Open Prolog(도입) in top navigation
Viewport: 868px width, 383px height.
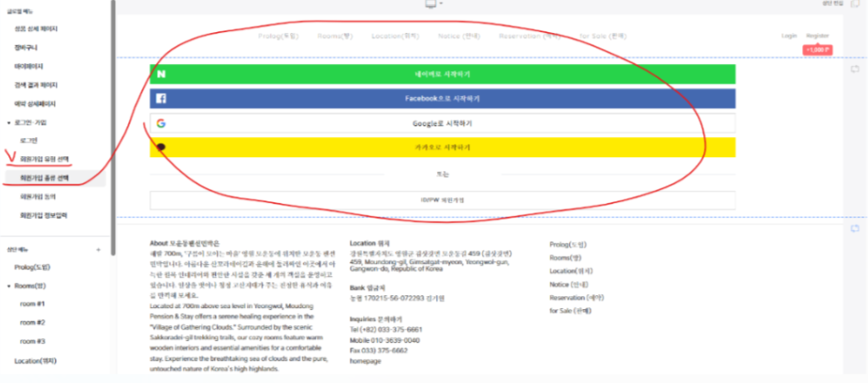(278, 36)
